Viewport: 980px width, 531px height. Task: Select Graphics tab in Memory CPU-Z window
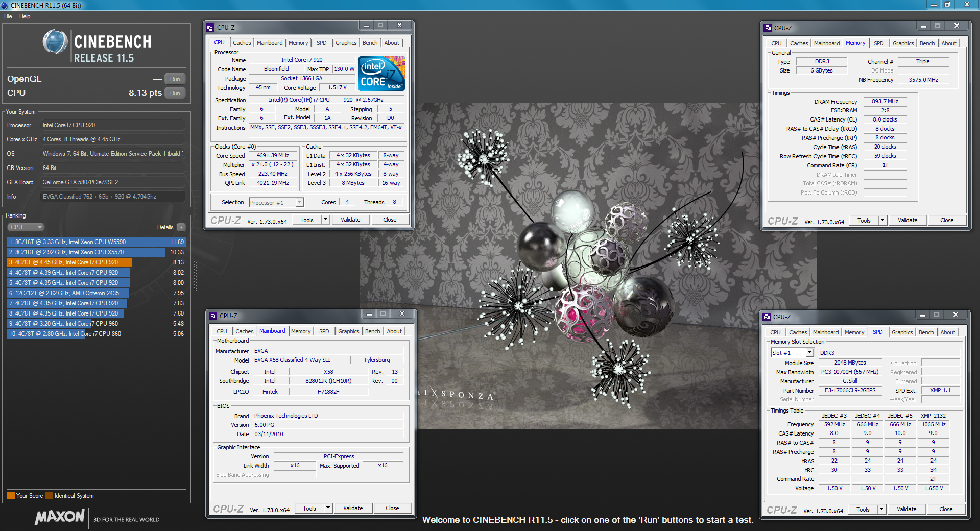click(x=903, y=43)
